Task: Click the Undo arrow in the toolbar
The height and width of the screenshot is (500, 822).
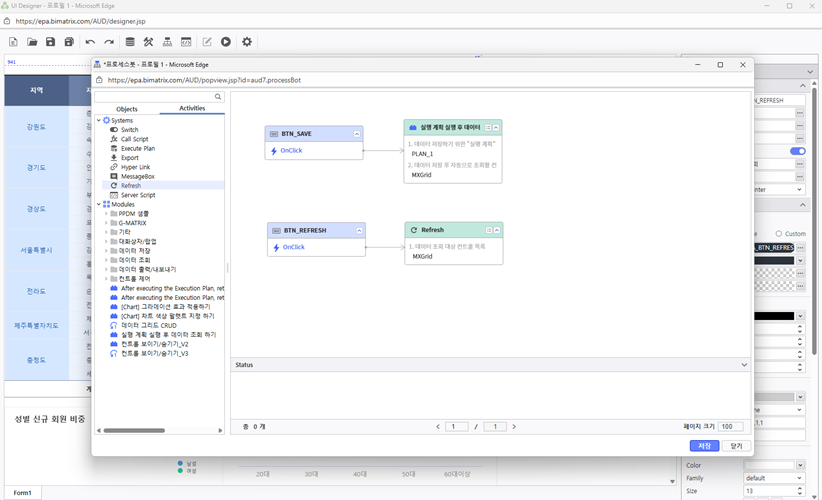Action: point(90,42)
